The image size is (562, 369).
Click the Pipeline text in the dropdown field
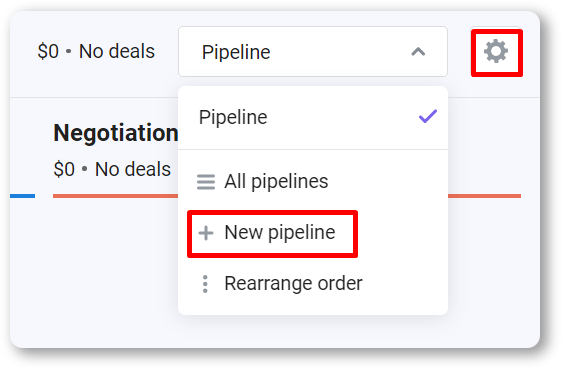point(236,53)
